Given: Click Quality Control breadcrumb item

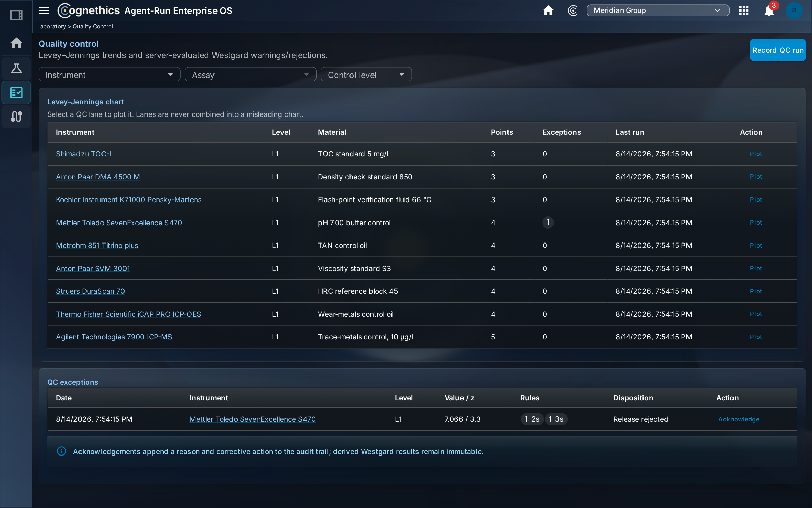Looking at the screenshot, I should click(93, 26).
